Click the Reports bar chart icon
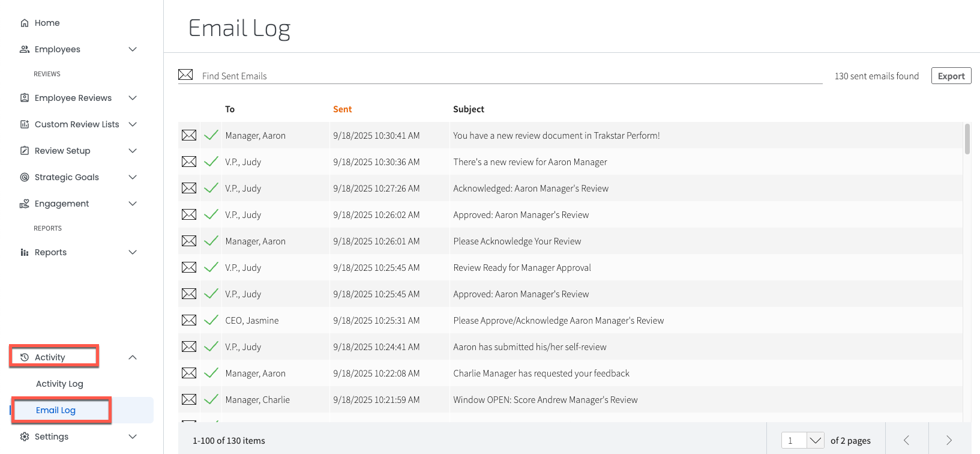 tap(25, 252)
